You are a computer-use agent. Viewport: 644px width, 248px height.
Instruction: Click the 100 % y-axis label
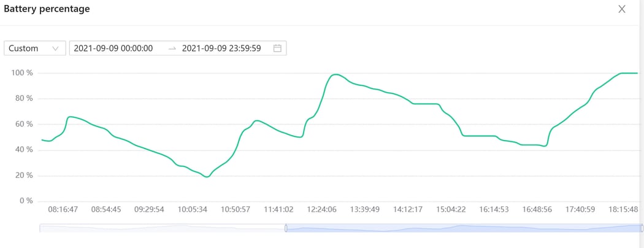(x=21, y=73)
